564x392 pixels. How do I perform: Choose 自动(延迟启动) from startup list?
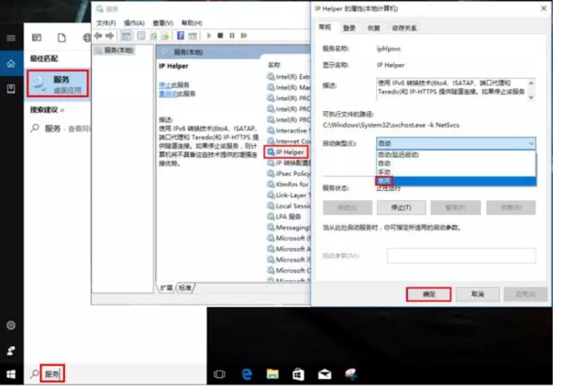[x=456, y=155]
